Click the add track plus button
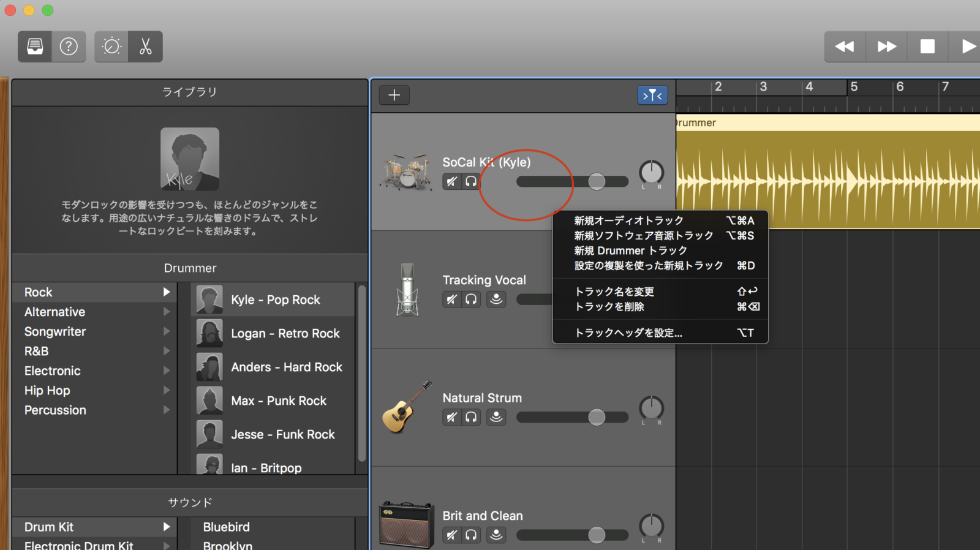Screen dimensions: 980x550 394,95
